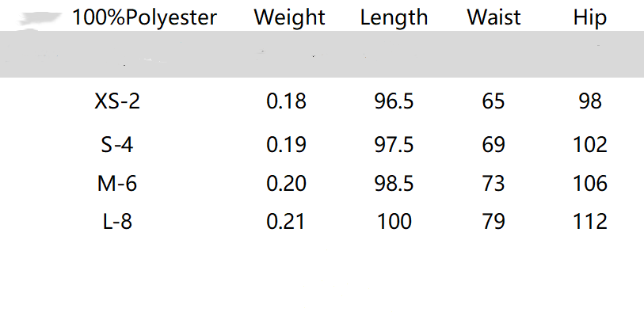Select the 0.21 weight value
644x335 pixels.
coord(286,222)
